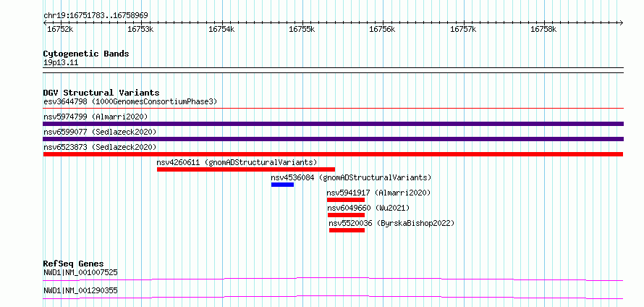Select nsv4536084 gnomADStructuralVariants label

coord(351,177)
